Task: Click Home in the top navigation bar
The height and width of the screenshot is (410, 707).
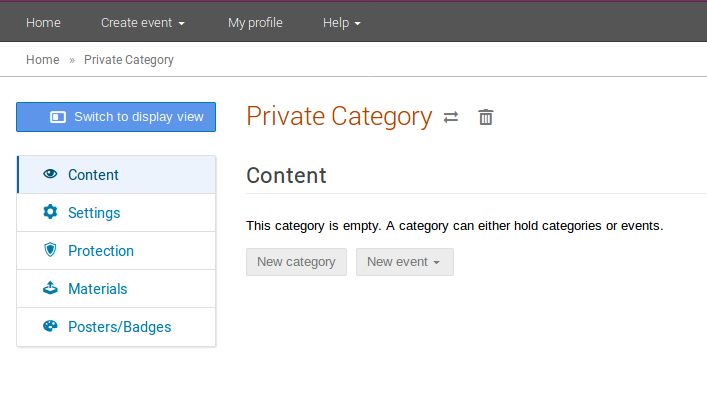Action: point(43,23)
